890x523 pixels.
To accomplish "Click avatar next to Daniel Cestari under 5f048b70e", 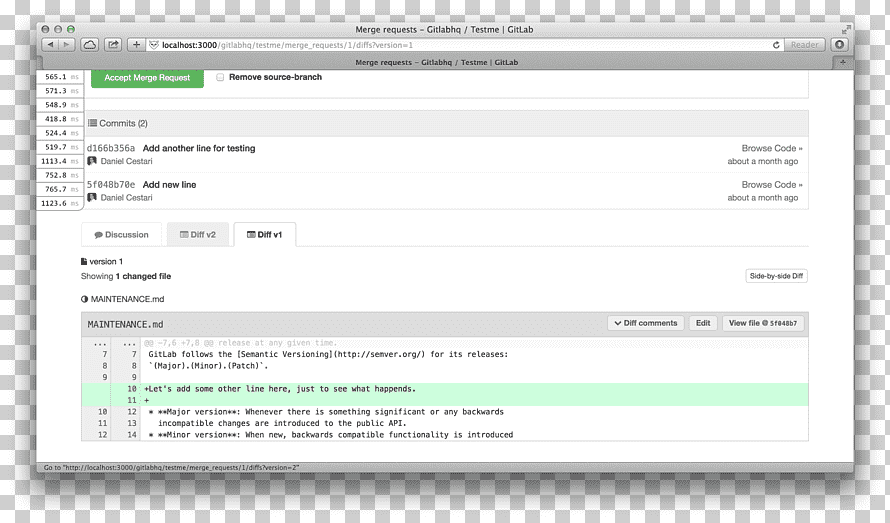I will point(92,198).
